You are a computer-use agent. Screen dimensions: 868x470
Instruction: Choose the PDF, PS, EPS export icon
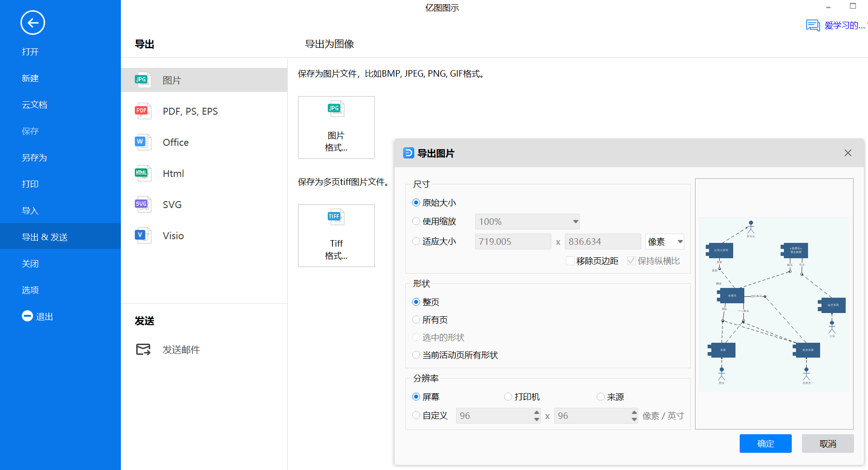[142, 111]
